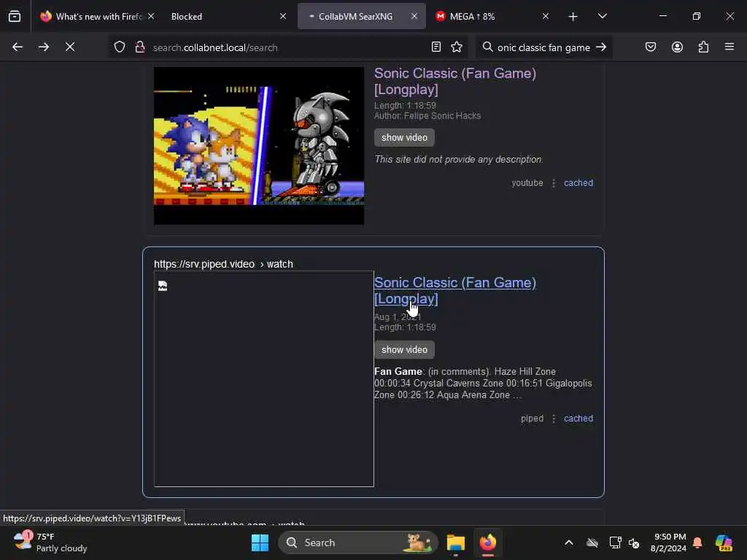
Task: Click taskbar Search box
Action: pyautogui.click(x=357, y=542)
